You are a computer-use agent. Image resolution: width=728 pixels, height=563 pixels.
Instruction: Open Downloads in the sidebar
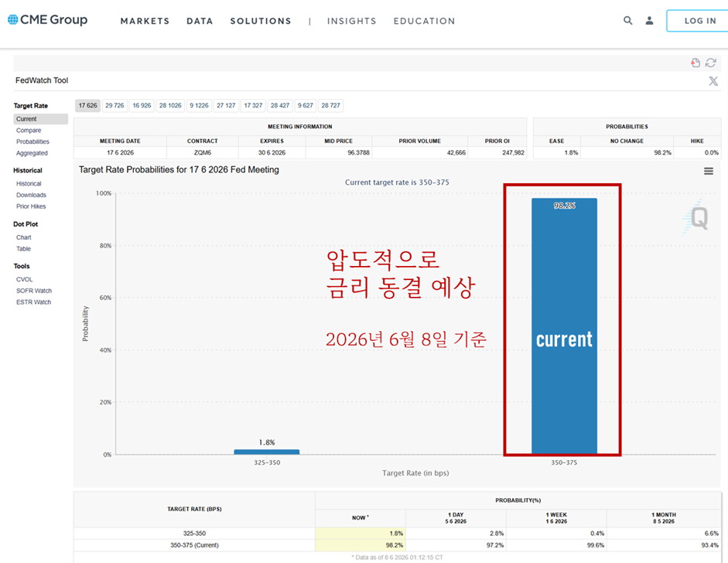click(x=31, y=195)
